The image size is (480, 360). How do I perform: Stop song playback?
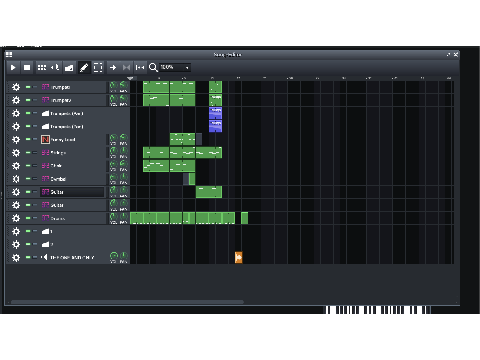pos(27,68)
